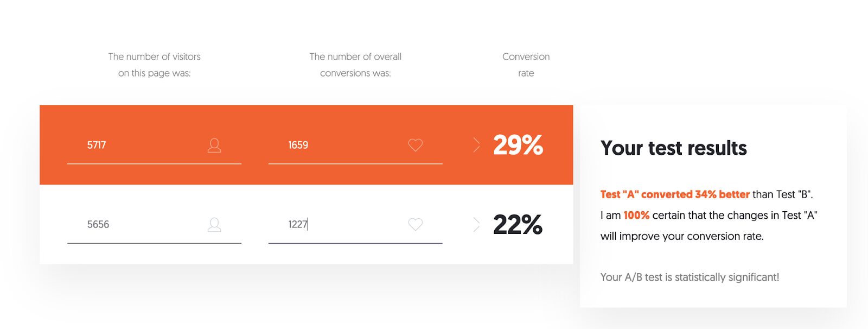The height and width of the screenshot is (329, 868).
Task: Click 'The number of overall conversions' column label
Action: pos(355,65)
